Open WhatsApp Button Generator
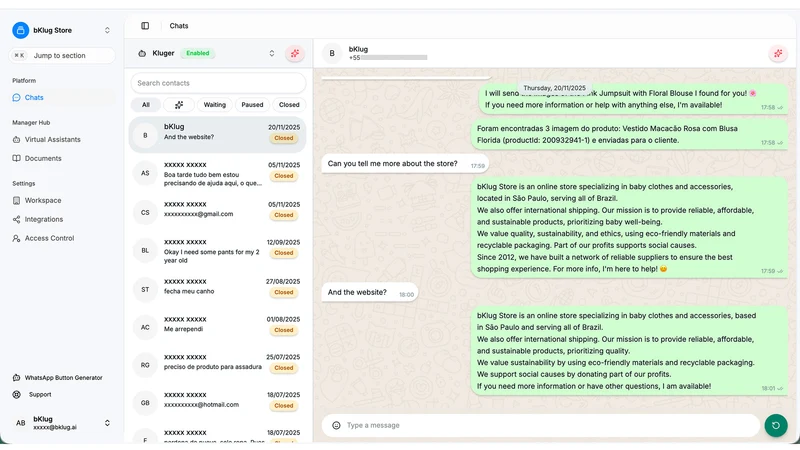 click(63, 378)
